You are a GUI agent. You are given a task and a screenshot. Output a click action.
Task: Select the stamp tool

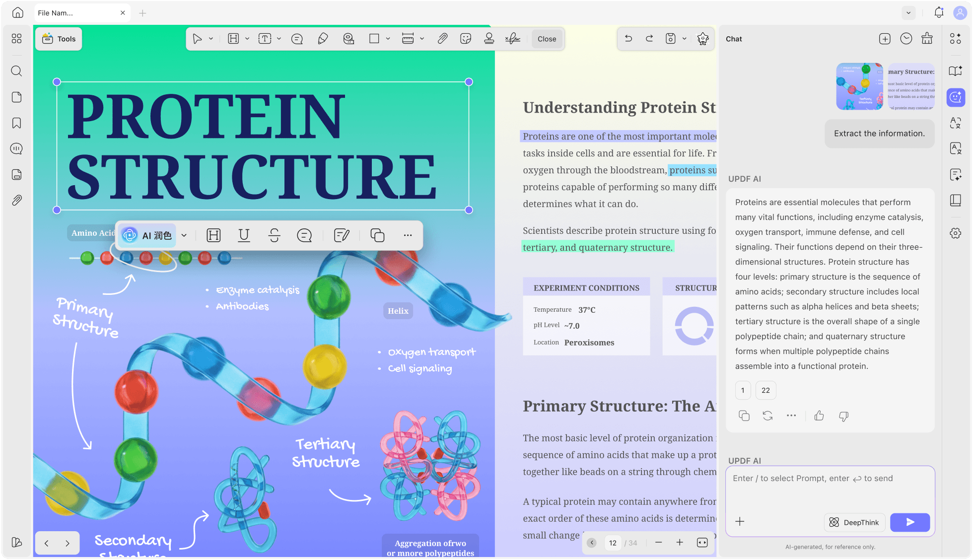point(489,39)
